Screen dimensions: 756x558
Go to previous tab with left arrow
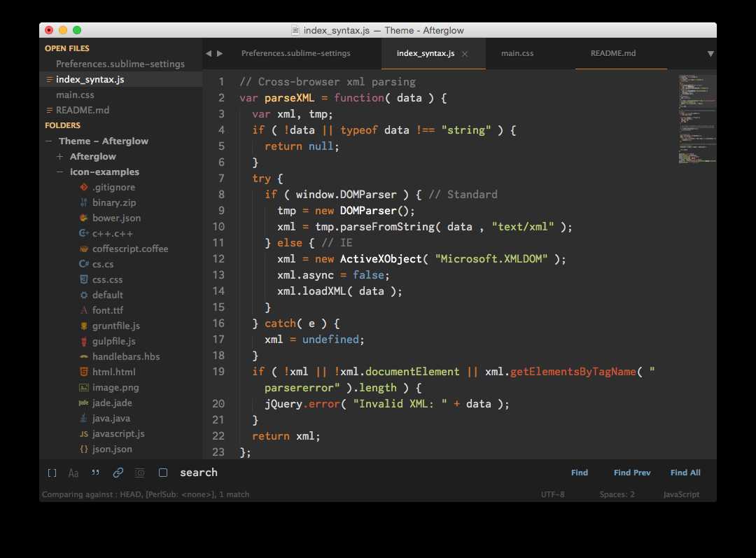[209, 53]
